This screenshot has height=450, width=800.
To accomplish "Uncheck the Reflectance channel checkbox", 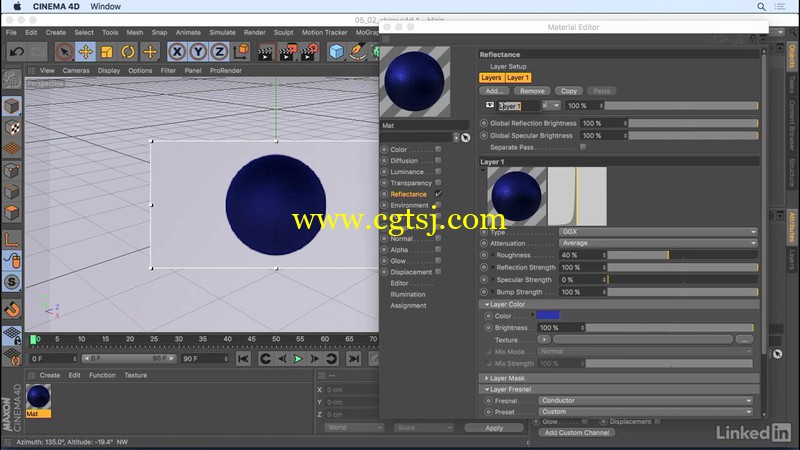I will tap(438, 194).
